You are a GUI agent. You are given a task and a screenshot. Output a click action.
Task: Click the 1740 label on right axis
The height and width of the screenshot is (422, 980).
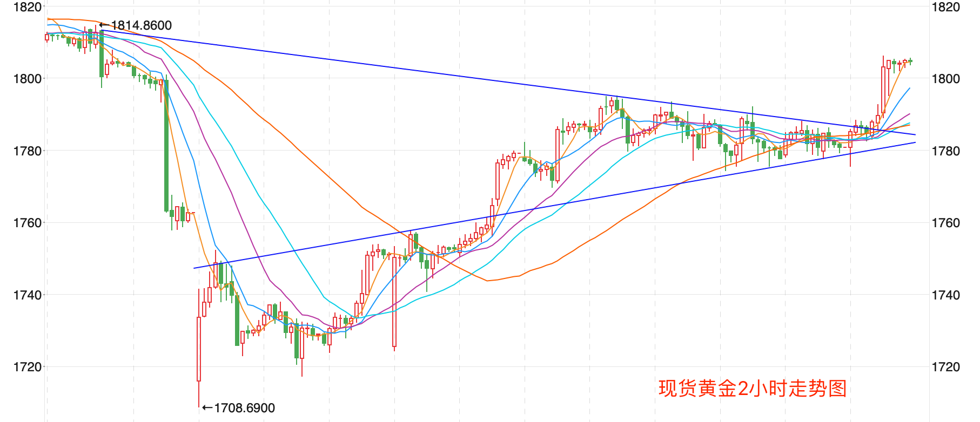pos(946,295)
